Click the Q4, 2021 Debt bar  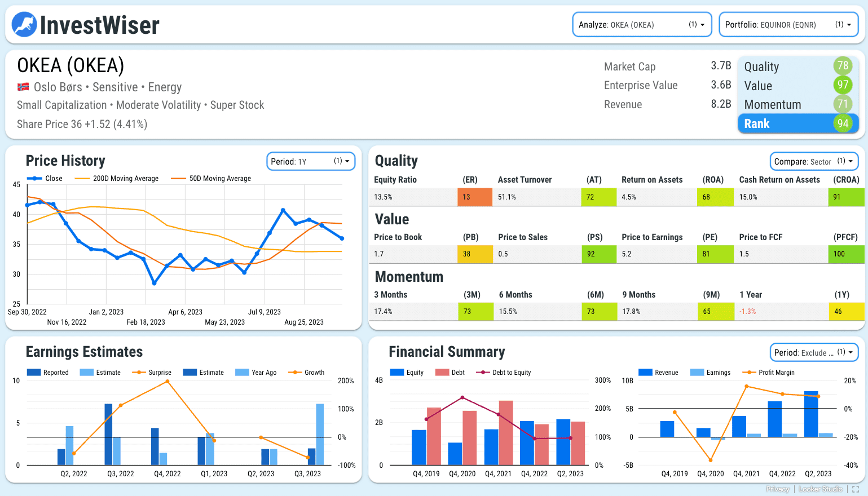point(506,433)
